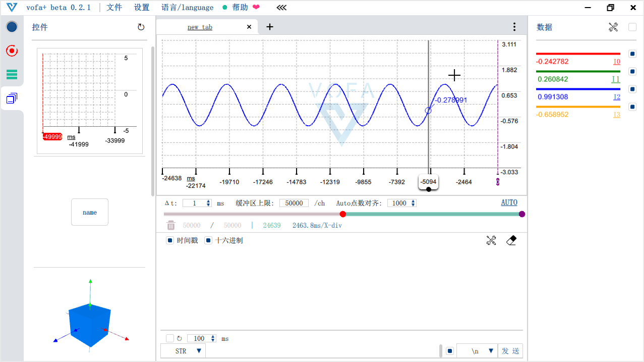Click the ms unit label under chart
Viewport: 644px width, 362px height.
click(191, 178)
